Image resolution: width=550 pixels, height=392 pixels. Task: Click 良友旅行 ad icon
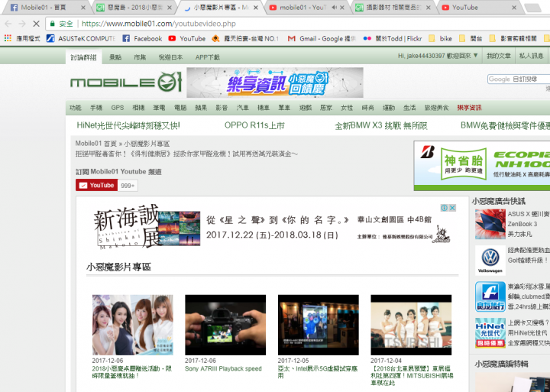coord(490,296)
